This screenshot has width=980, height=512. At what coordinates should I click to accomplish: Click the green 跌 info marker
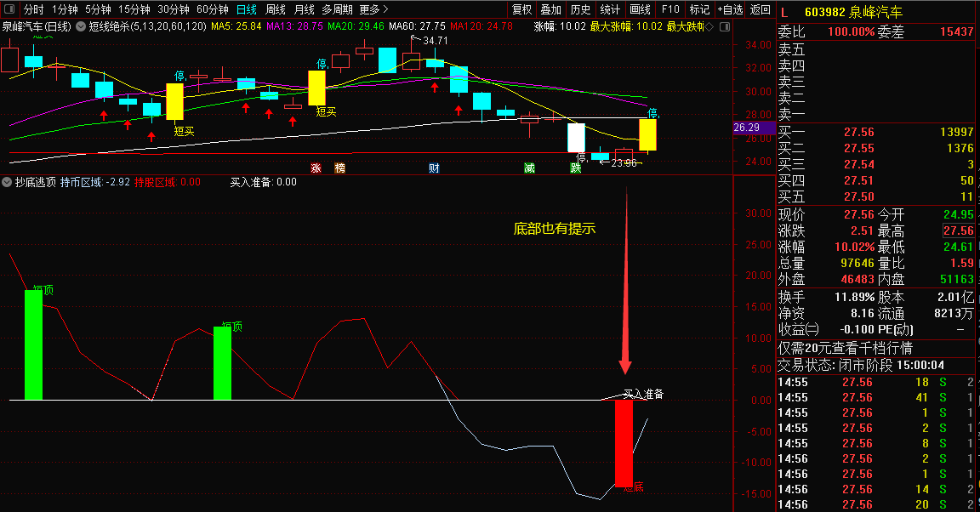576,168
